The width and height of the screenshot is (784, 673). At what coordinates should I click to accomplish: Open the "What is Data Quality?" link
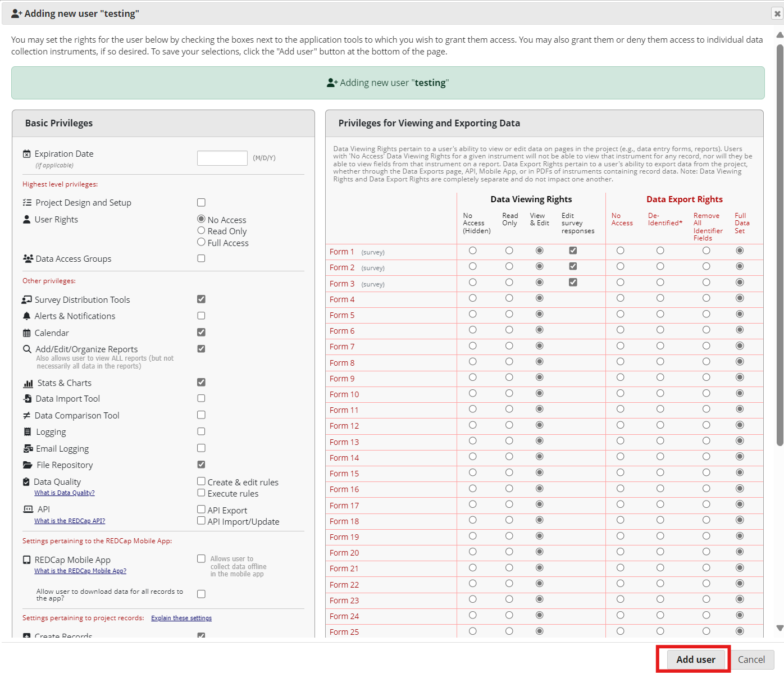(x=64, y=493)
